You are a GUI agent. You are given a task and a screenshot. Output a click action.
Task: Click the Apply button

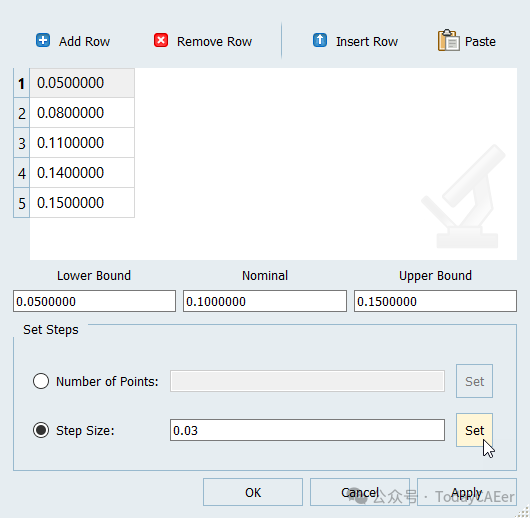467,492
